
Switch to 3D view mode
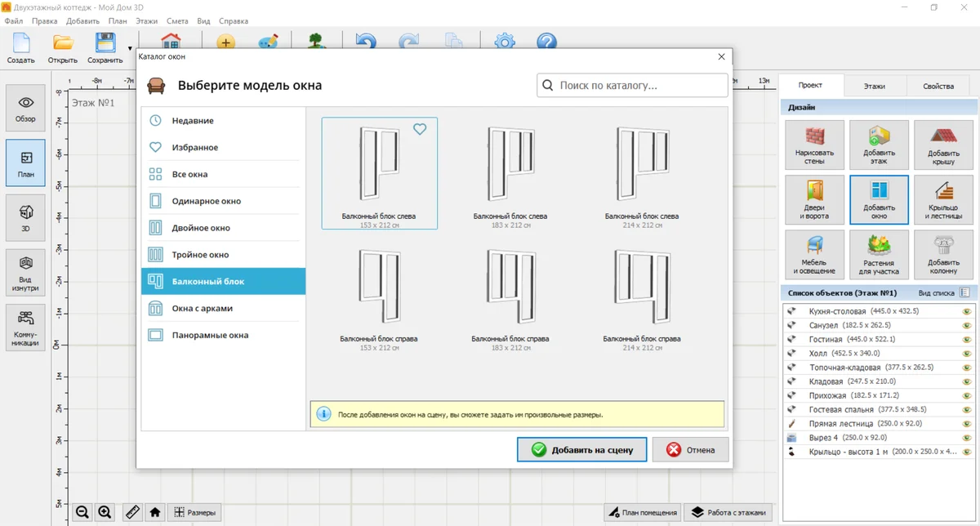tap(26, 216)
